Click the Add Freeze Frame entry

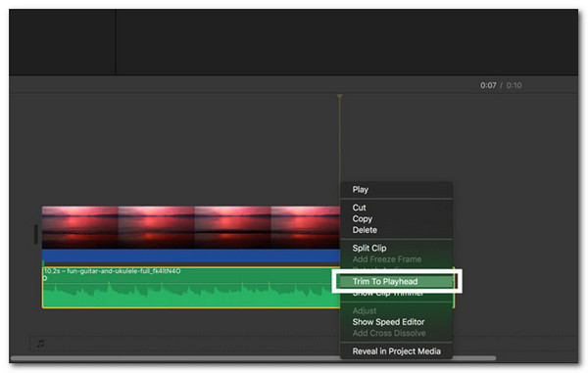387,259
